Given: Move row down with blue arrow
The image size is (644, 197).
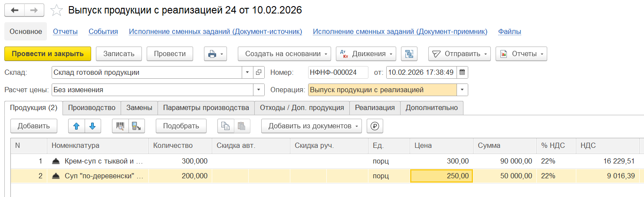Looking at the screenshot, I should pos(92,126).
